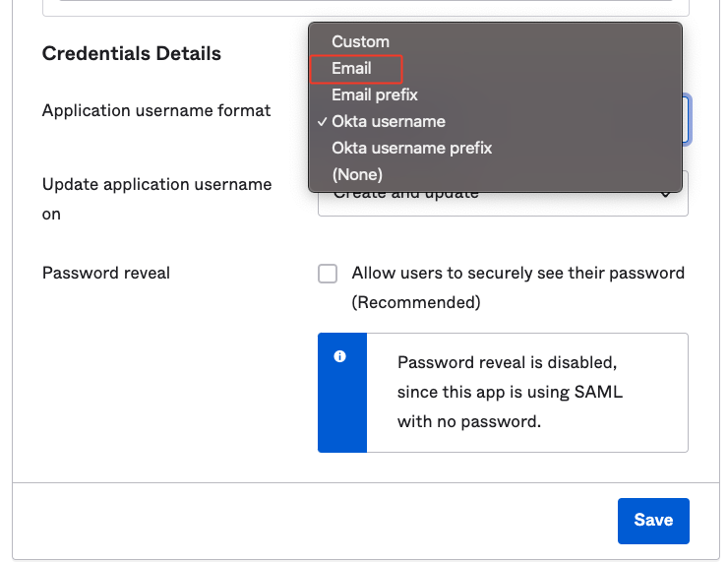
Task: Choose Email from the username format list
Action: coord(351,69)
